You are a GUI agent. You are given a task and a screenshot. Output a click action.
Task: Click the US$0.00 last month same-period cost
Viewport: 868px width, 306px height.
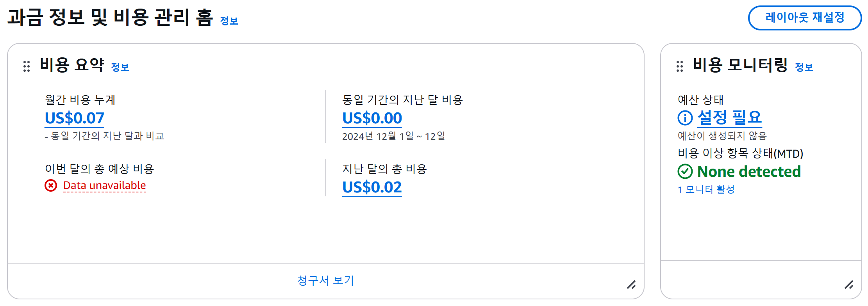(372, 118)
